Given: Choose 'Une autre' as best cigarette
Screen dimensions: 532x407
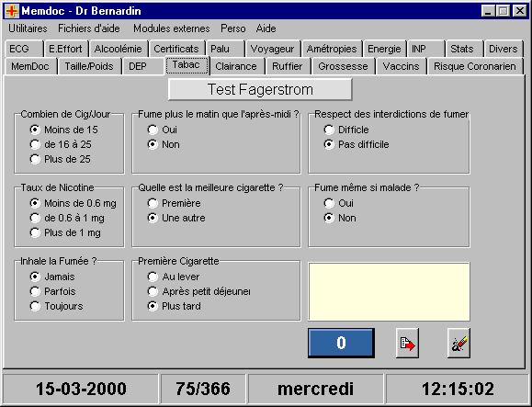Looking at the screenshot, I should (176, 218).
